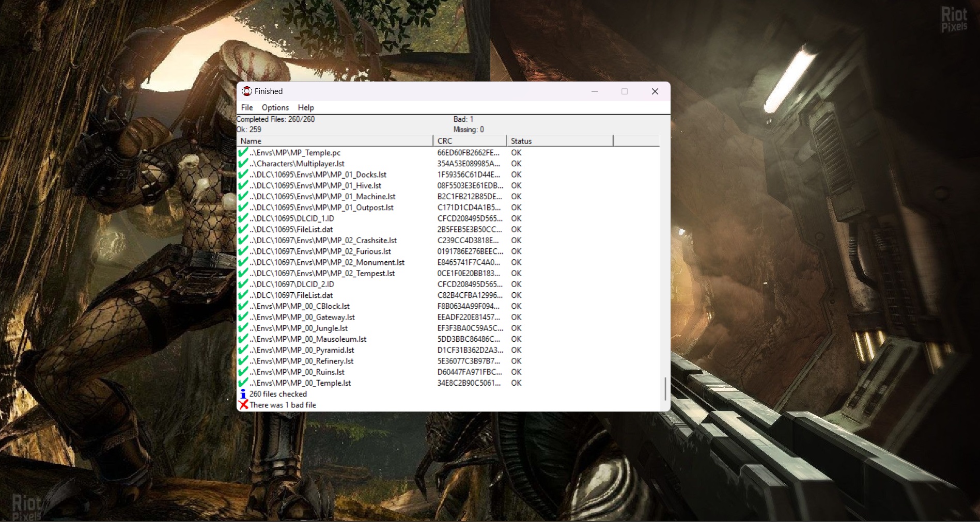Click green checkmark beside DLCID_2.ID

[243, 284]
